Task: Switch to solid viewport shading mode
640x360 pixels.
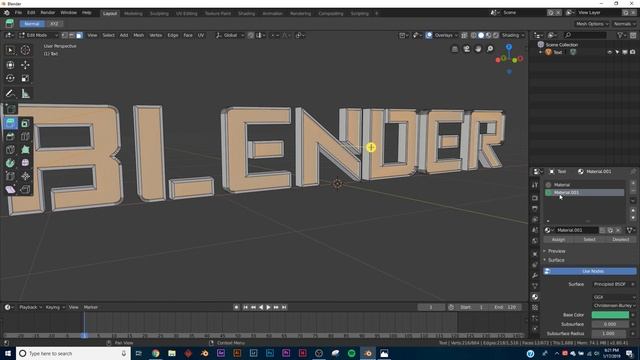Action: pos(481,36)
